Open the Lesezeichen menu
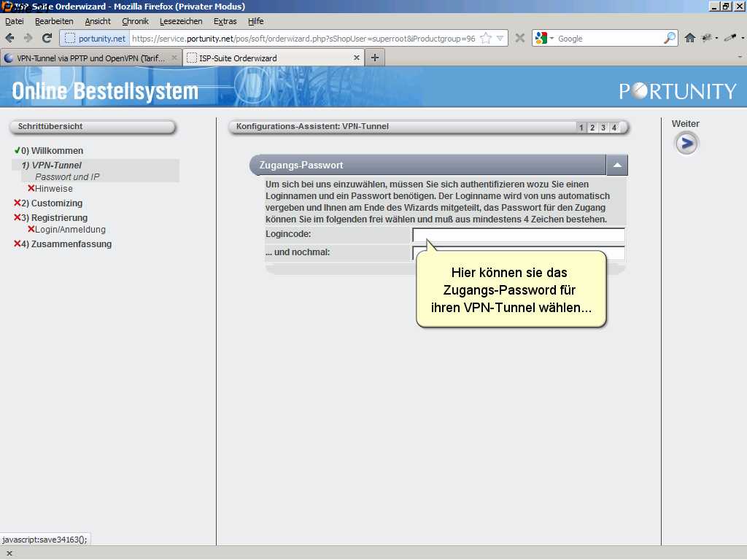 click(181, 21)
